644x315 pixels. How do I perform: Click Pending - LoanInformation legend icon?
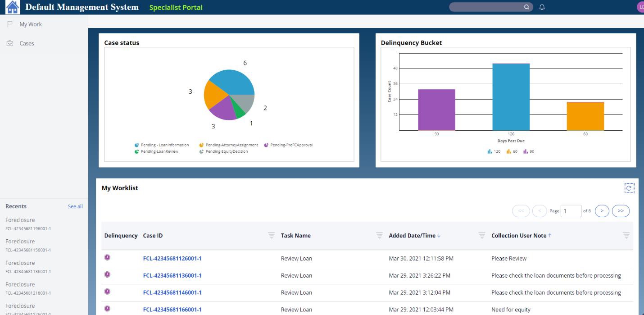point(136,145)
